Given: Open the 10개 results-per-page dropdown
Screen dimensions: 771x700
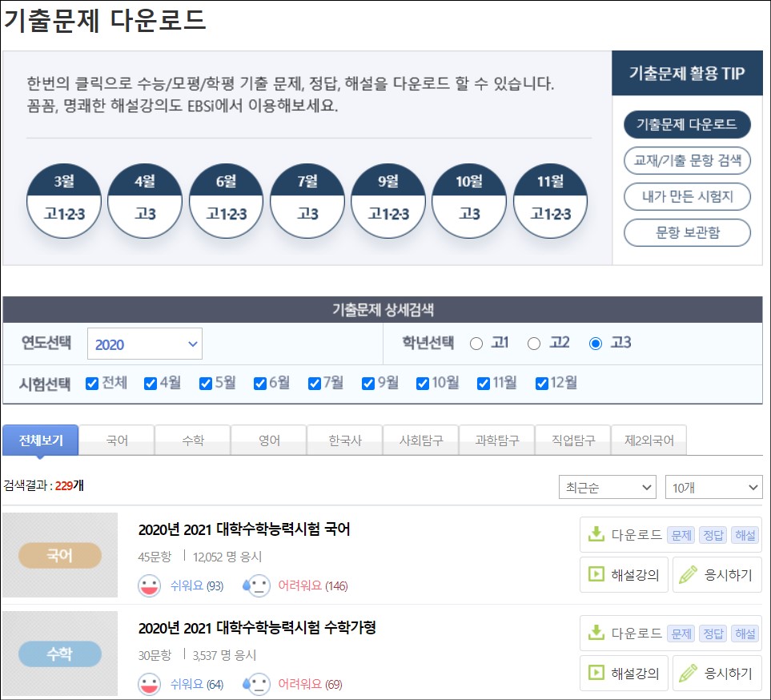Looking at the screenshot, I should pos(713,487).
